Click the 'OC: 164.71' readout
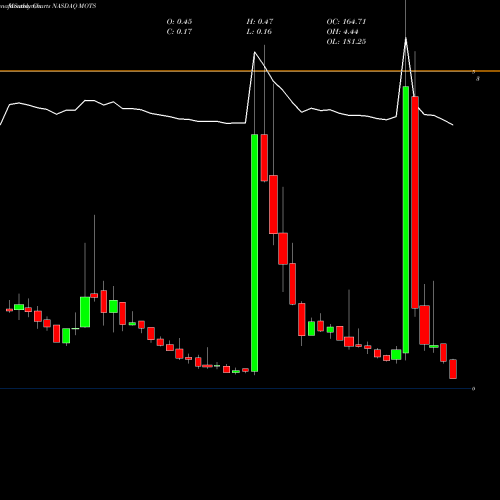The width and height of the screenshot is (500, 500). (346, 22)
